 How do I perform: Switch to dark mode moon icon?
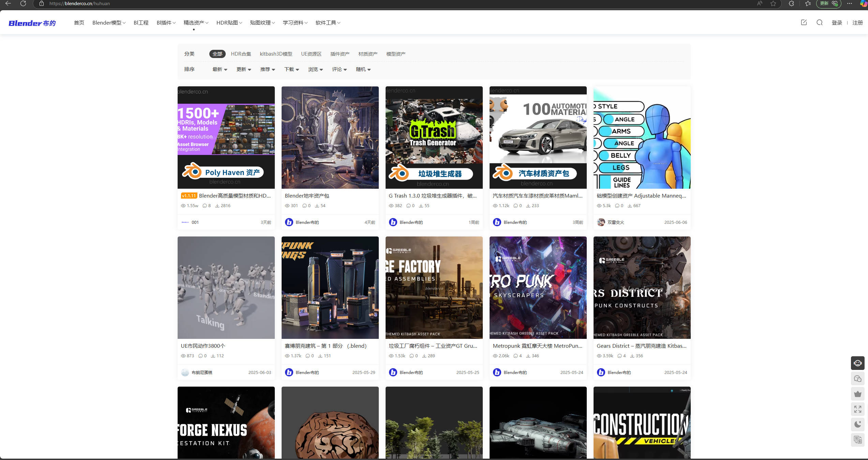(x=858, y=425)
